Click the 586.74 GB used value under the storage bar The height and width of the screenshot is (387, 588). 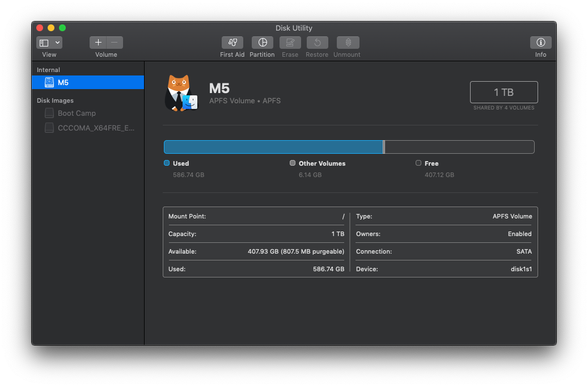[x=189, y=175]
